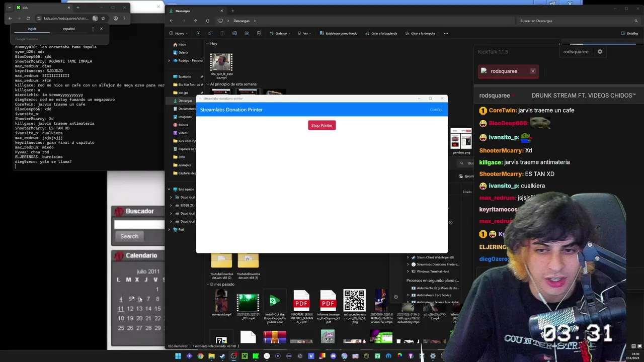Select the Descargas tab in File Explorer
644x362 pixels.
pos(196,11)
